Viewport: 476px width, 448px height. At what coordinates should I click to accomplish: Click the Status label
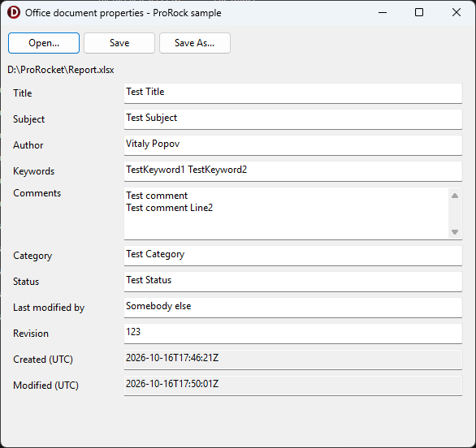coord(26,282)
